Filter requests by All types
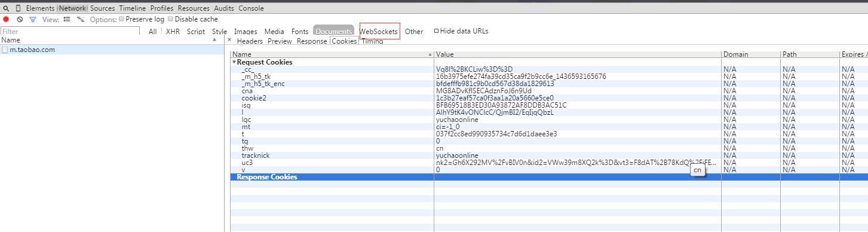The image size is (868, 232). point(153,31)
